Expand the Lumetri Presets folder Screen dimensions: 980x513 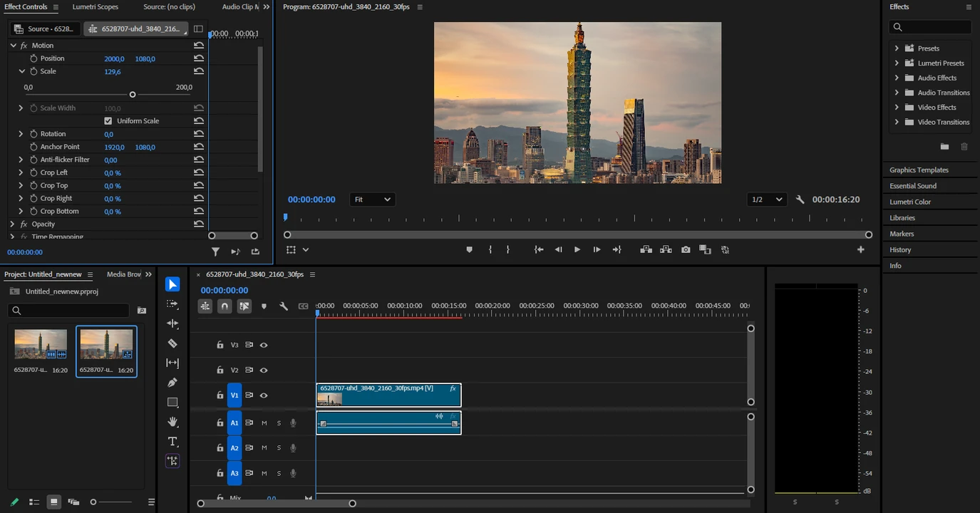pos(897,63)
